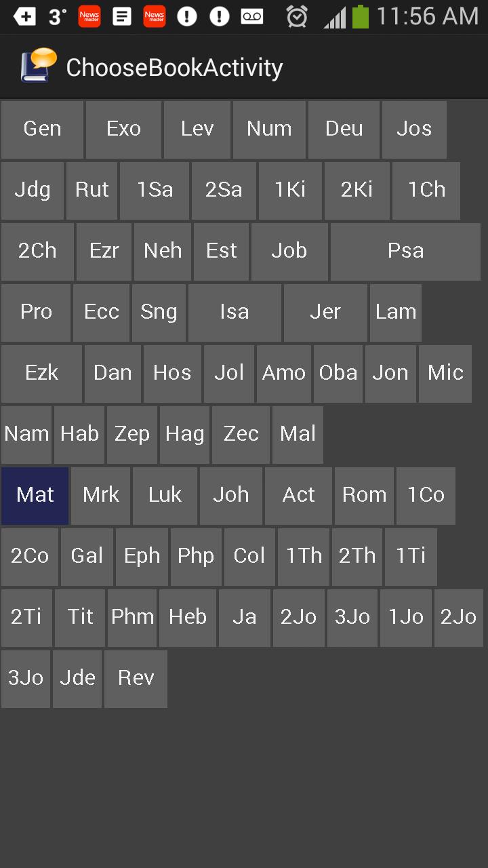488x868 pixels.
Task: Tap the voicemail icon in status bar
Action: tap(252, 17)
